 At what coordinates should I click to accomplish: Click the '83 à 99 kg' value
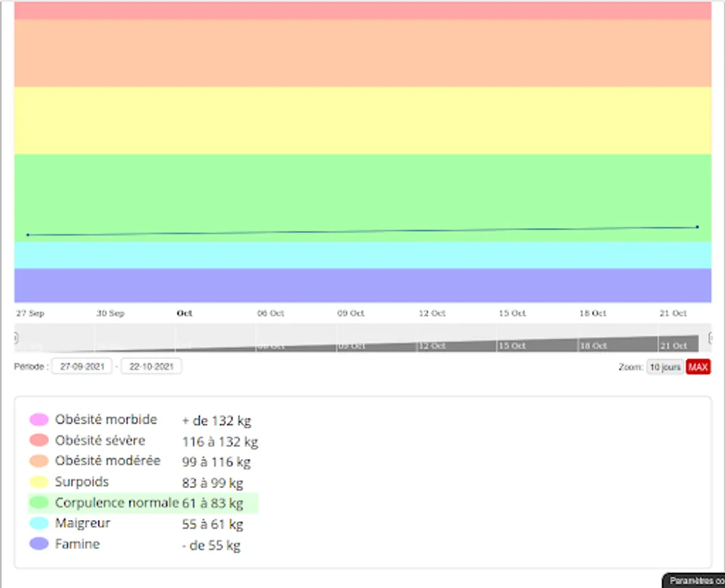tap(213, 483)
